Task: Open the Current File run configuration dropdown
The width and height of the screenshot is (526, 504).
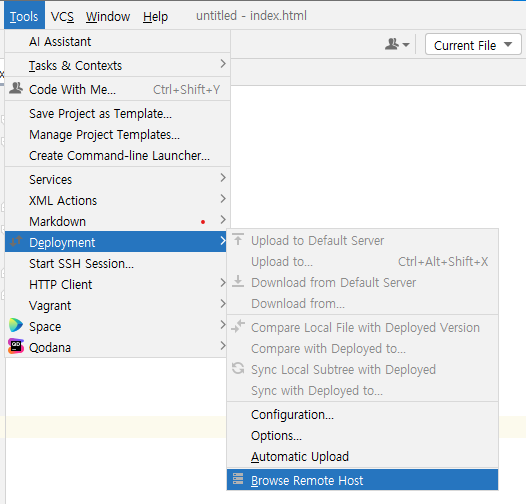Action: [x=473, y=44]
